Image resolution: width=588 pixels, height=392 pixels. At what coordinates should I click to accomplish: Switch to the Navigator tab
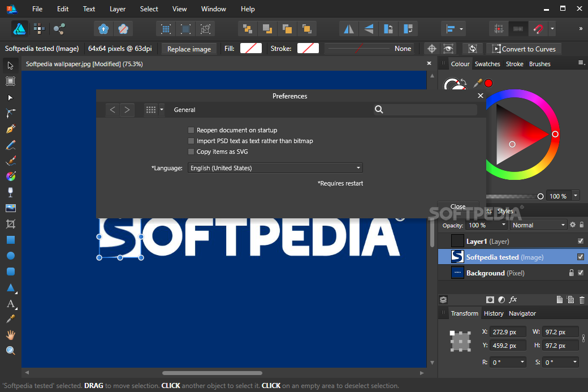point(522,313)
